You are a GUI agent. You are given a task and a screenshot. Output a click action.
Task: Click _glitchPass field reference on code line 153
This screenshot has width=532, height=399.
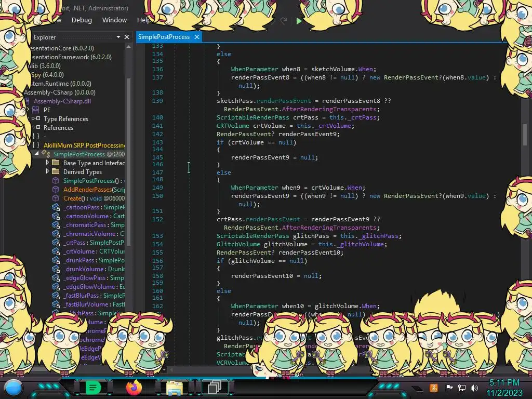point(378,236)
